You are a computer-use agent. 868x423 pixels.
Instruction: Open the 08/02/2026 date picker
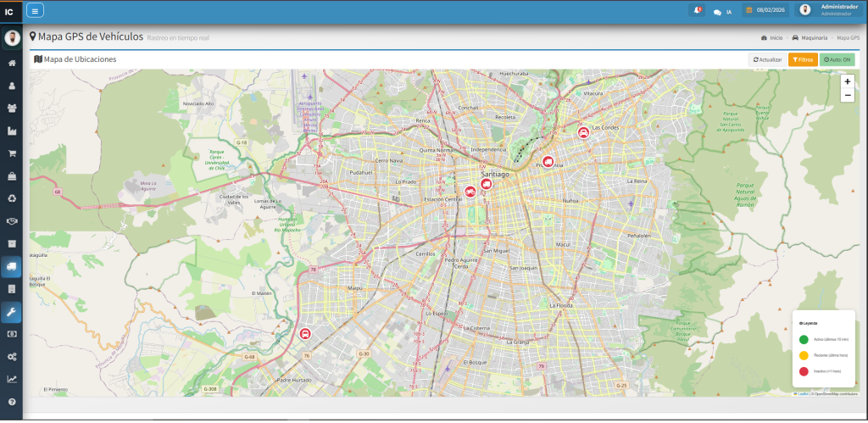[x=765, y=11]
